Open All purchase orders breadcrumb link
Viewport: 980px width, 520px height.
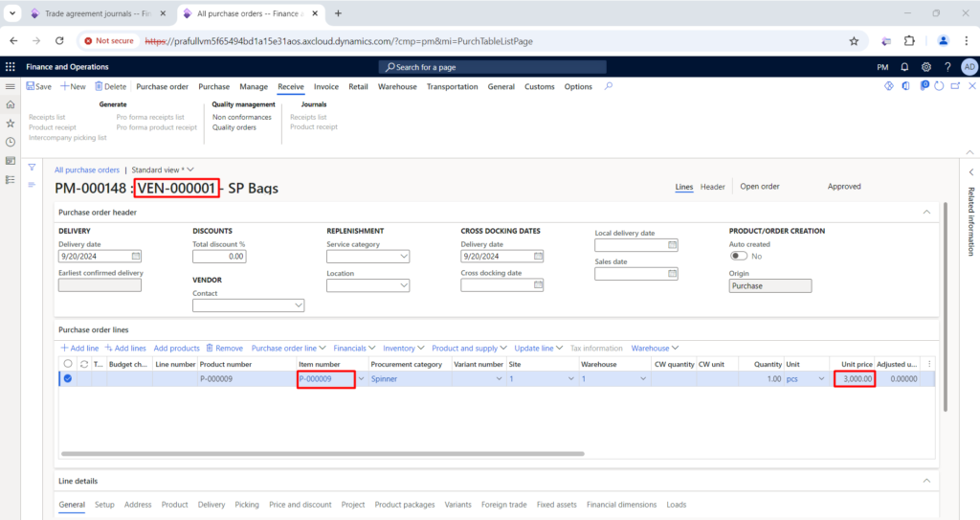(87, 170)
